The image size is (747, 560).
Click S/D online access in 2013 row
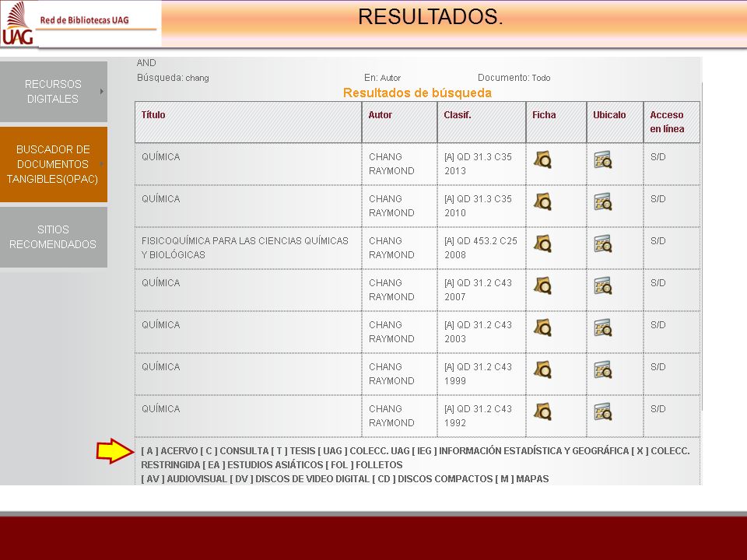(x=658, y=156)
